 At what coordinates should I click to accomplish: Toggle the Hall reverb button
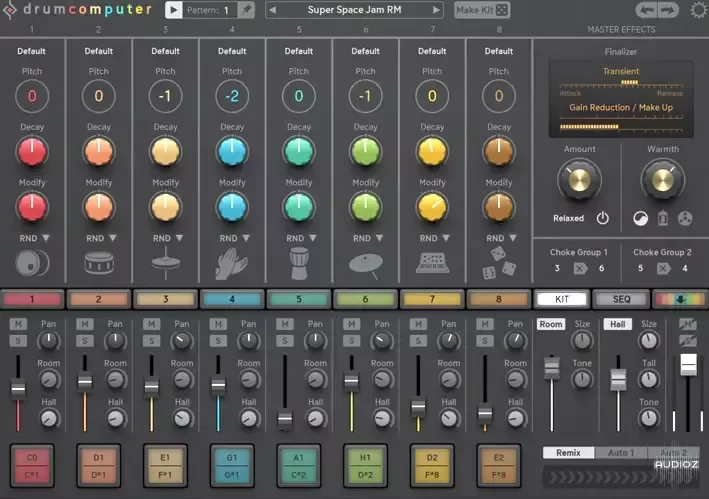[x=617, y=324]
